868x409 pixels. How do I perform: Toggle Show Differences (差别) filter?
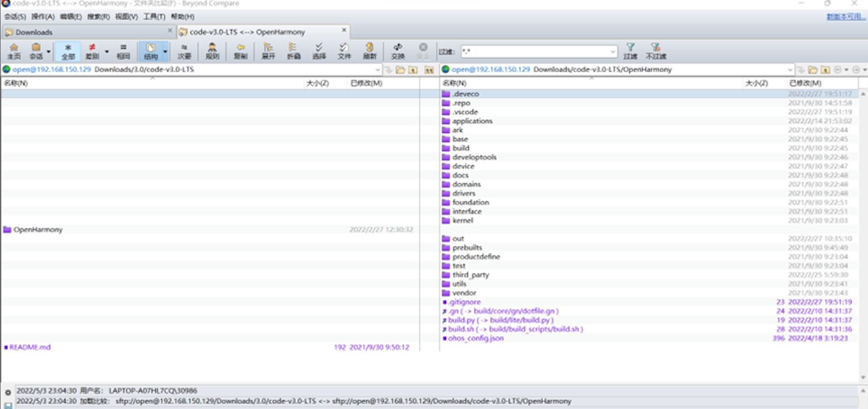92,51
